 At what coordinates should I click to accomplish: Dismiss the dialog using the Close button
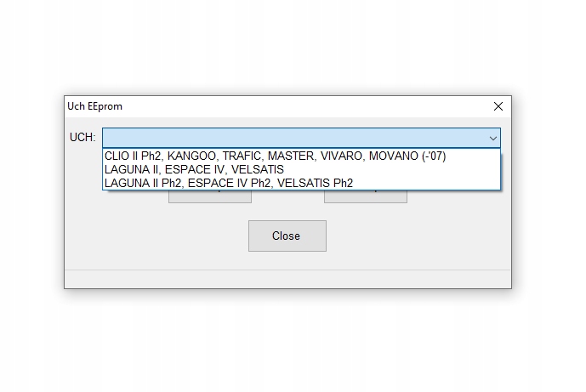[287, 236]
